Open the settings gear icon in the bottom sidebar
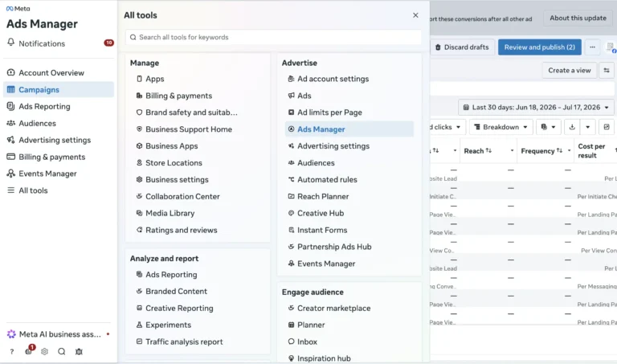Screen dimensions: 617x364 point(44,351)
